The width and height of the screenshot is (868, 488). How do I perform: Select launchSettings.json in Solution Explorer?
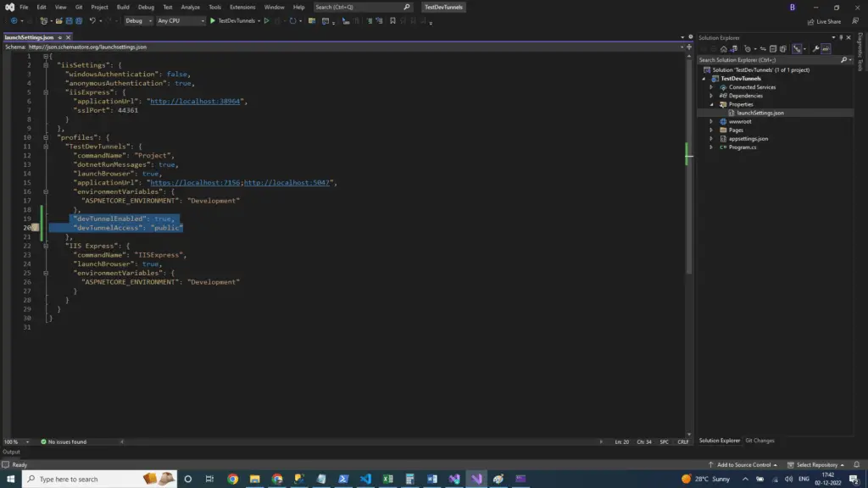tap(760, 113)
